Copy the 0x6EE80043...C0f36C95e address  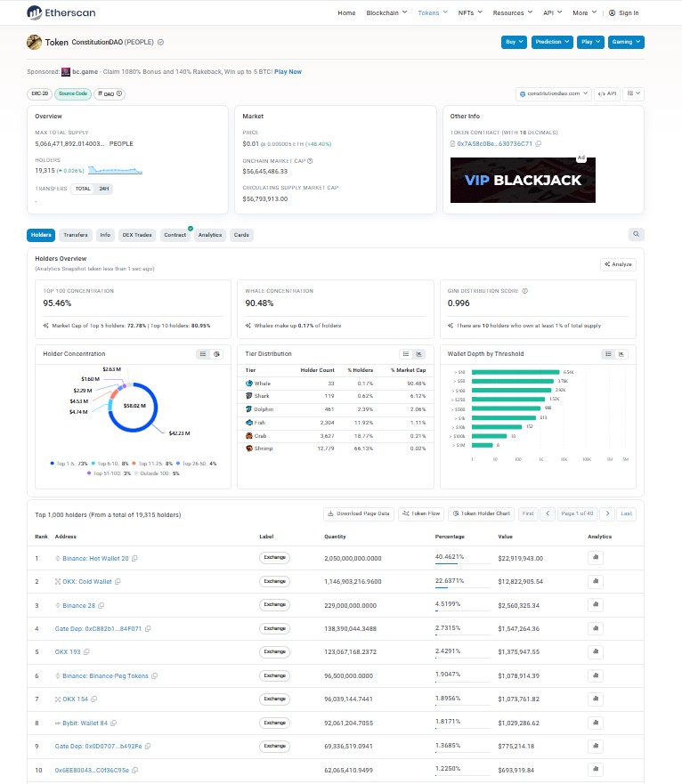[135, 771]
